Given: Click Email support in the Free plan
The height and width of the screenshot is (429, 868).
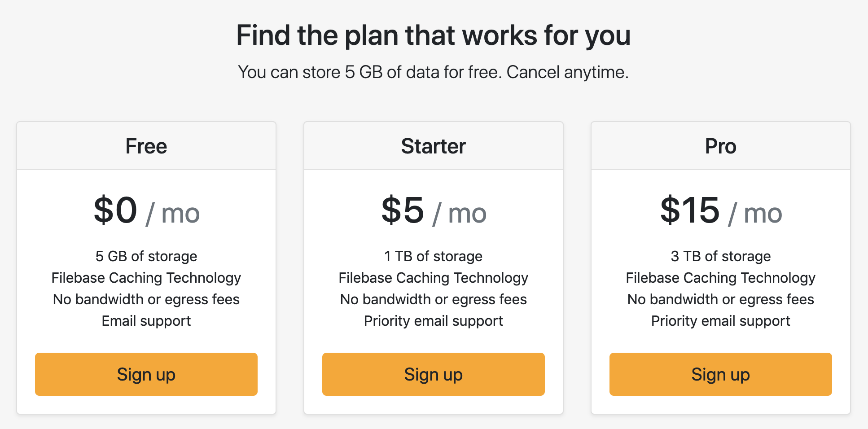Looking at the screenshot, I should (146, 321).
